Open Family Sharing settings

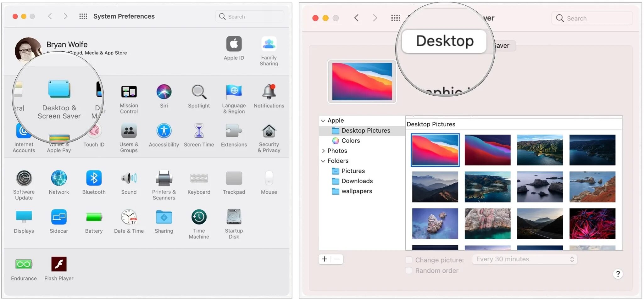point(269,51)
